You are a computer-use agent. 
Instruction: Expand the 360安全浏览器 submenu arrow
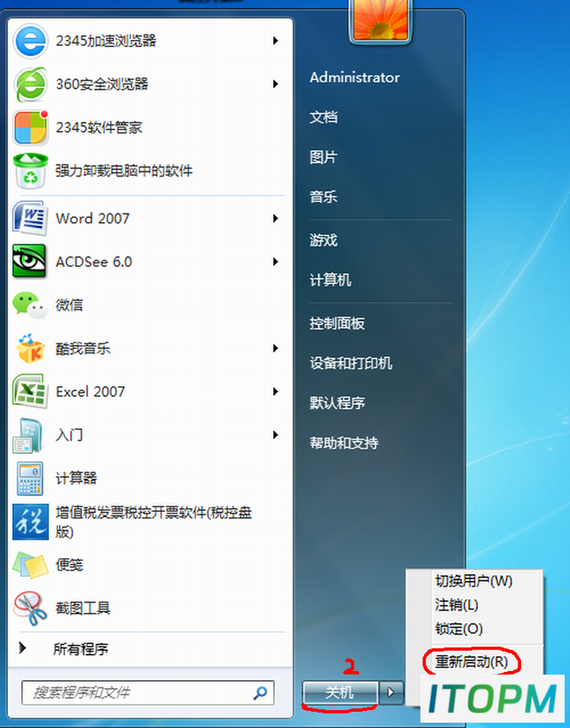point(275,84)
